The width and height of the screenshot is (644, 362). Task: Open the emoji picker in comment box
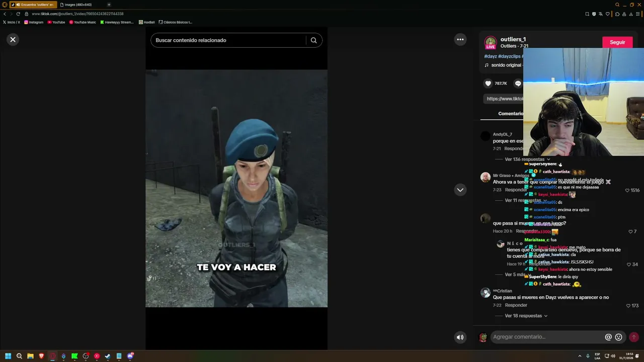[x=619, y=337]
